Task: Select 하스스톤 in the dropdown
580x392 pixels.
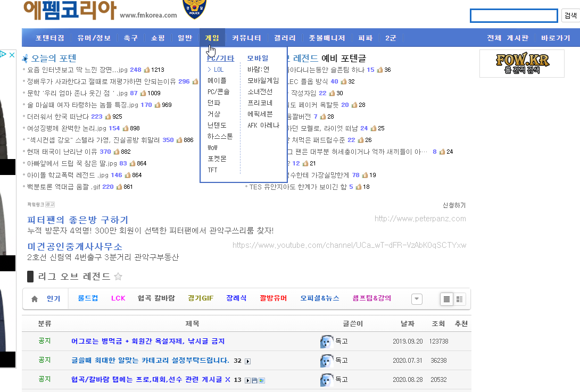Action: point(220,137)
